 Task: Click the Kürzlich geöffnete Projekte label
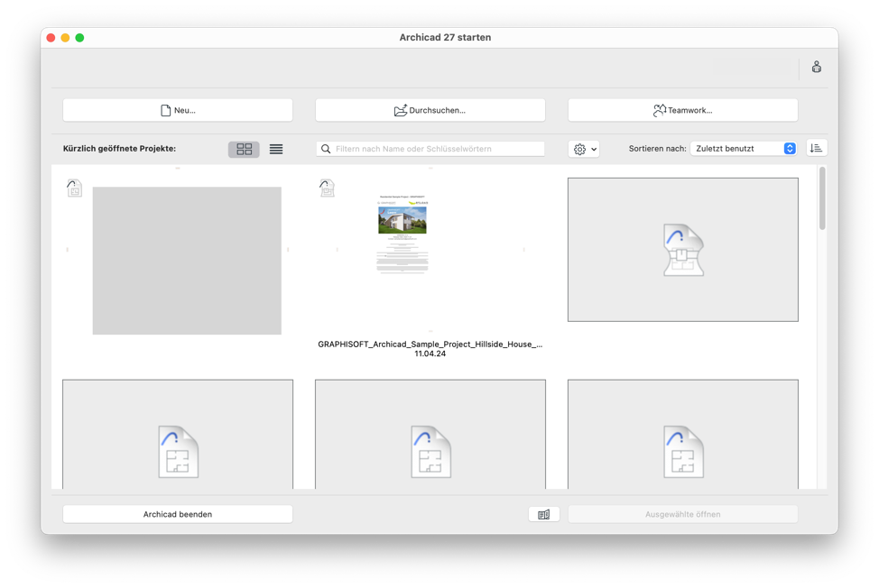click(x=119, y=149)
